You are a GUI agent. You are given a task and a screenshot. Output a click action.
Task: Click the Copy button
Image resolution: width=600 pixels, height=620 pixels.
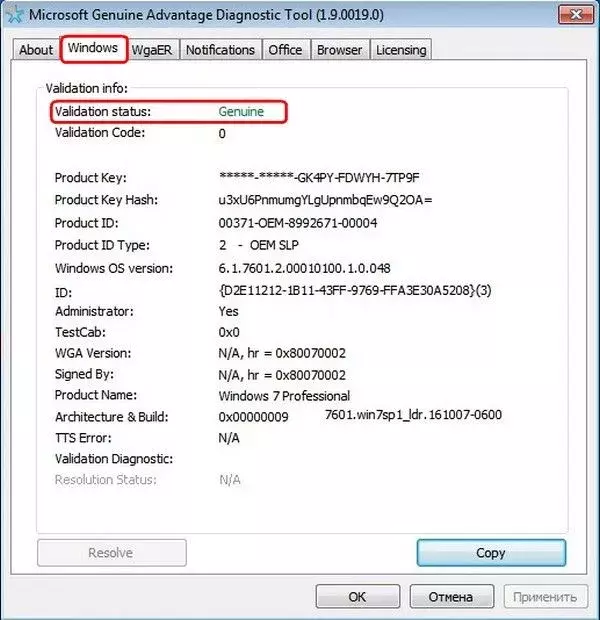(491, 553)
